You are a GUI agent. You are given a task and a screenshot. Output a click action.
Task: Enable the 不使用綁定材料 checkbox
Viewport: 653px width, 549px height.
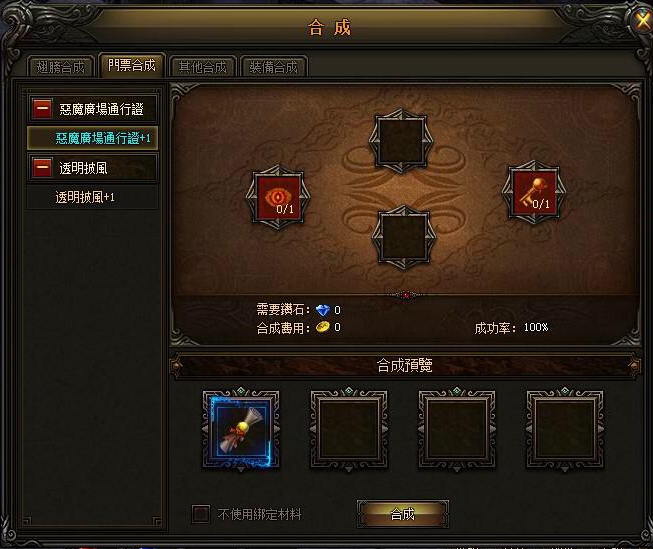pyautogui.click(x=201, y=514)
